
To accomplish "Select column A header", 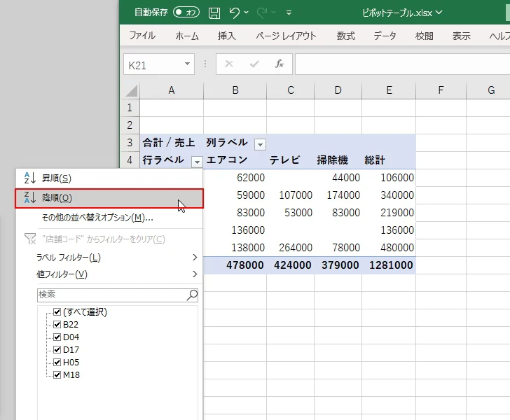I will (172, 90).
